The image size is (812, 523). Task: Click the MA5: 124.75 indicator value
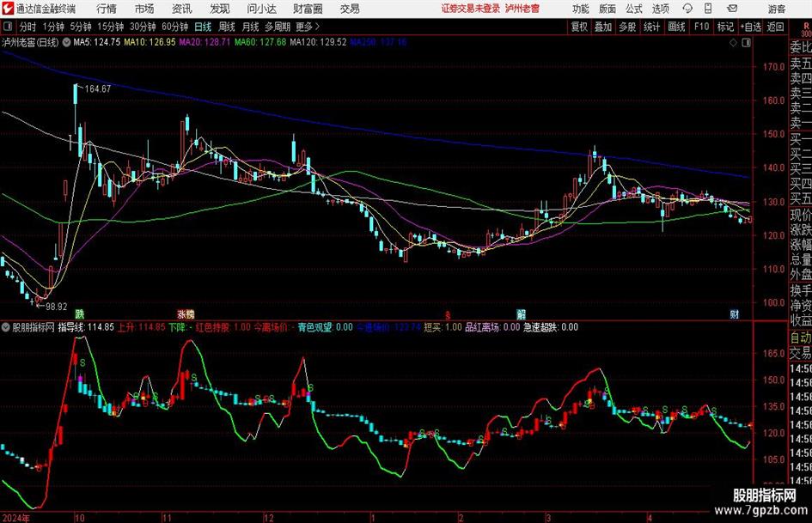click(x=97, y=42)
